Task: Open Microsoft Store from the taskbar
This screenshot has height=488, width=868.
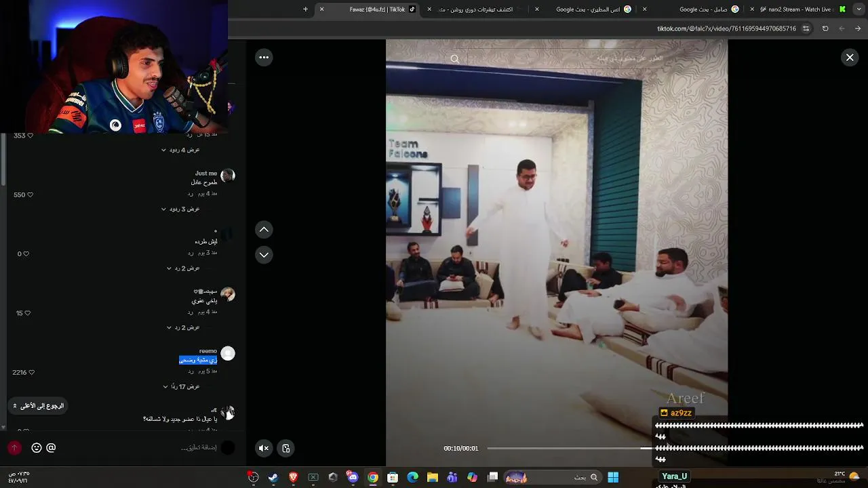Action: [393, 477]
